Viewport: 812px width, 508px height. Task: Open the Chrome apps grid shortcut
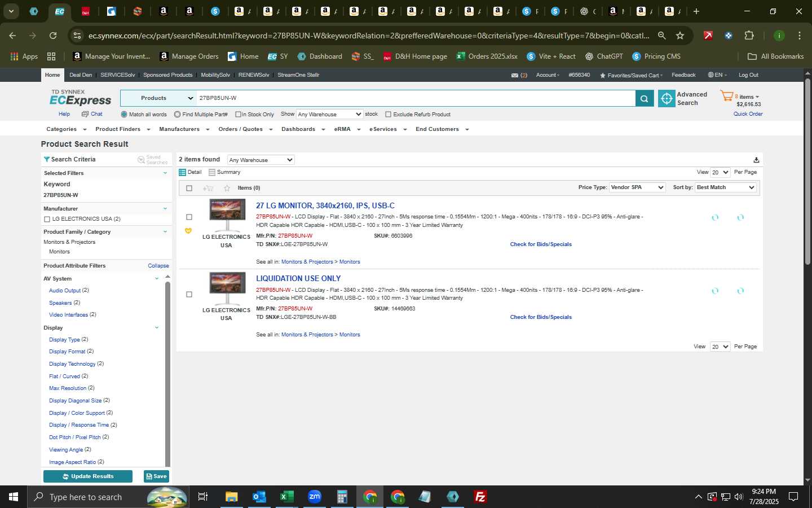point(51,56)
